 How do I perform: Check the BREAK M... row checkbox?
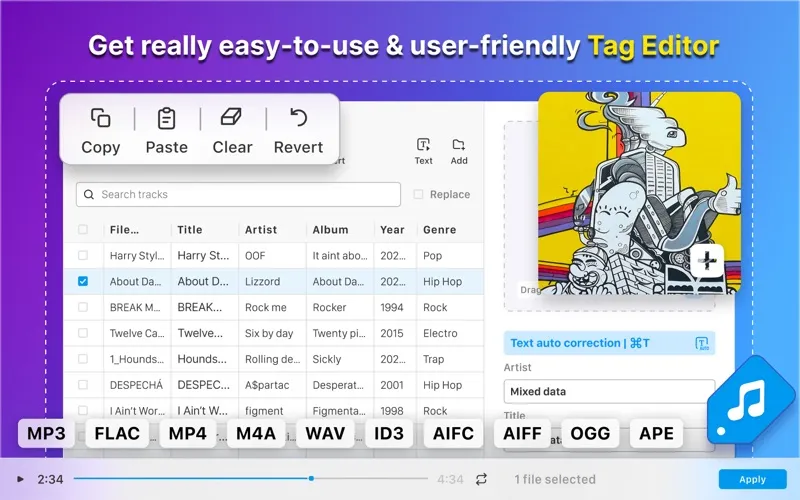click(83, 307)
